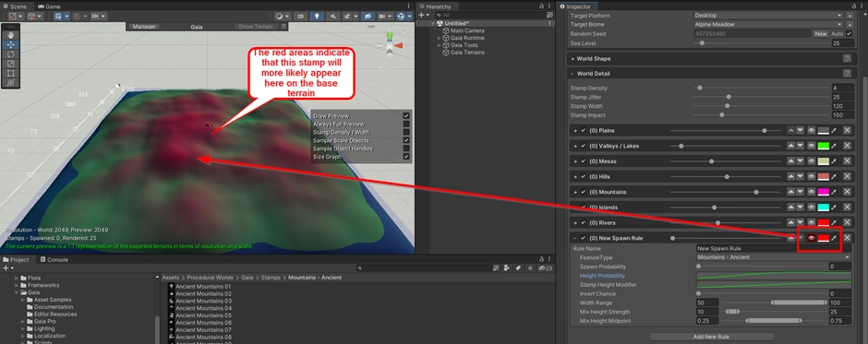Select the combined Transform tool
868x344 pixels.
[x=11, y=82]
